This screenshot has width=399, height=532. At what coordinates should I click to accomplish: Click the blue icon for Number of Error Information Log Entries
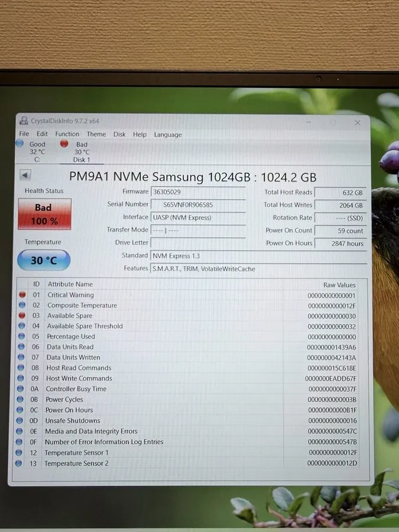point(19,442)
